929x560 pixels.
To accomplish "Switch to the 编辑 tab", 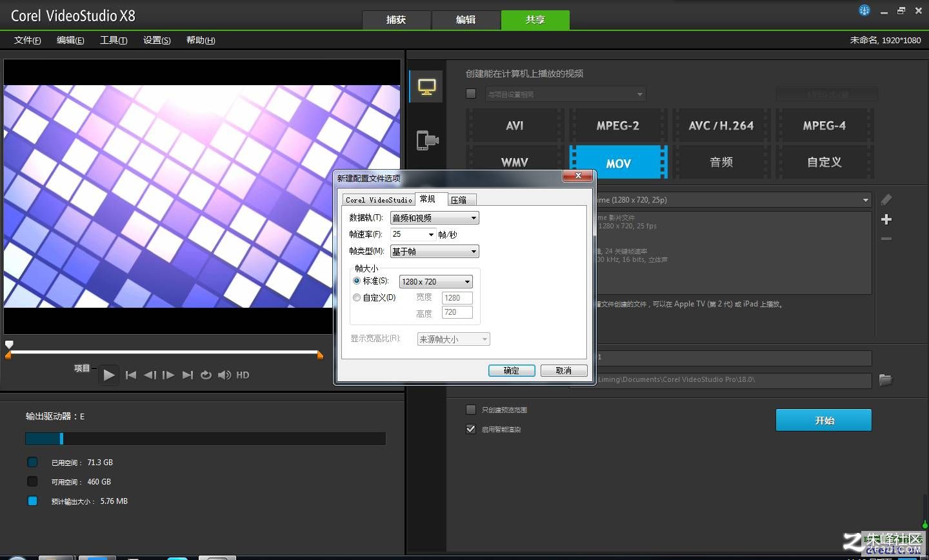I will coord(466,20).
